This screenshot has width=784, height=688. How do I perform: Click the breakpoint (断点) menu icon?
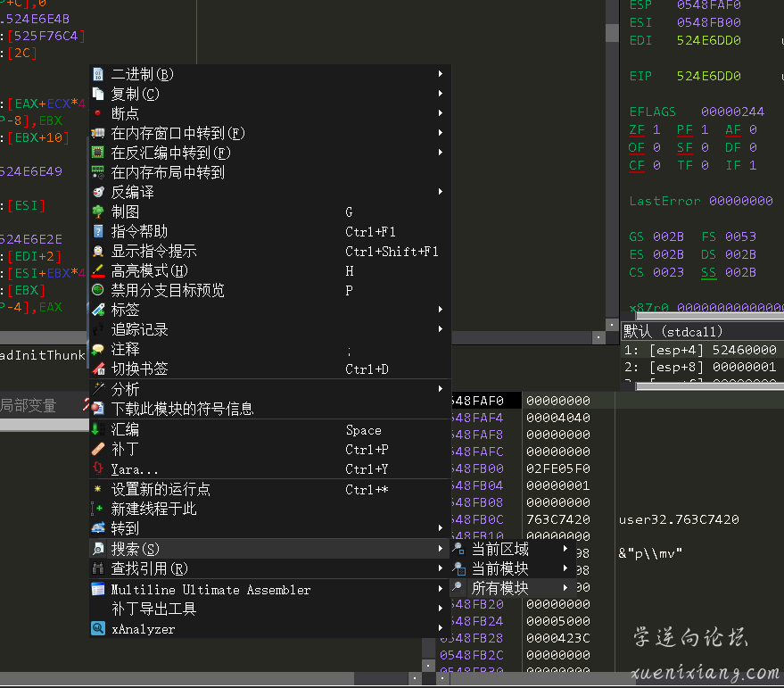click(95, 112)
